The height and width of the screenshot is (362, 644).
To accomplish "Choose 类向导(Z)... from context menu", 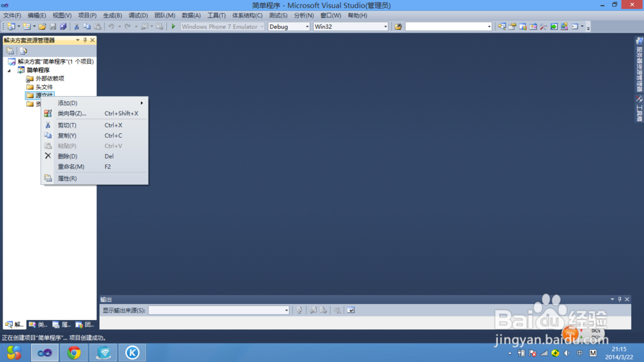I will 95,113.
